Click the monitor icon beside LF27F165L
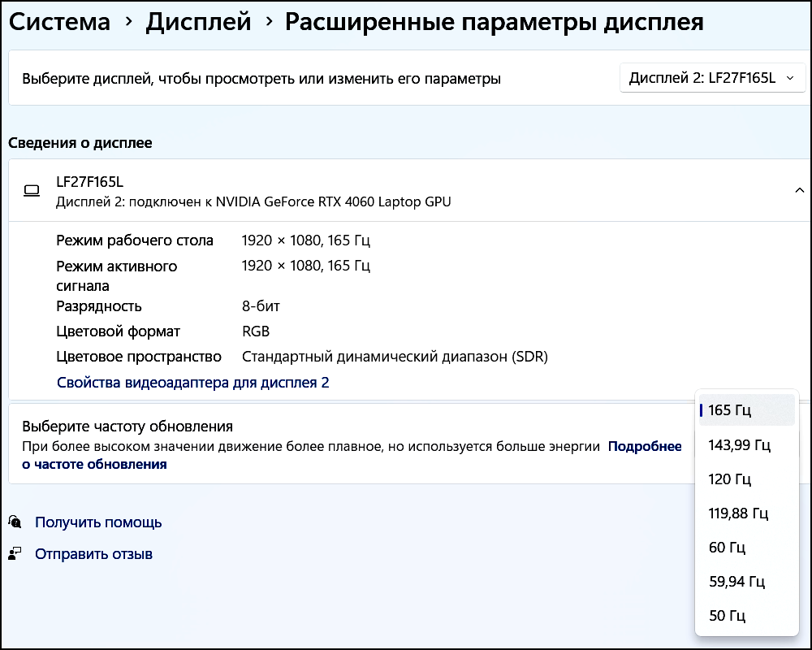 point(32,191)
